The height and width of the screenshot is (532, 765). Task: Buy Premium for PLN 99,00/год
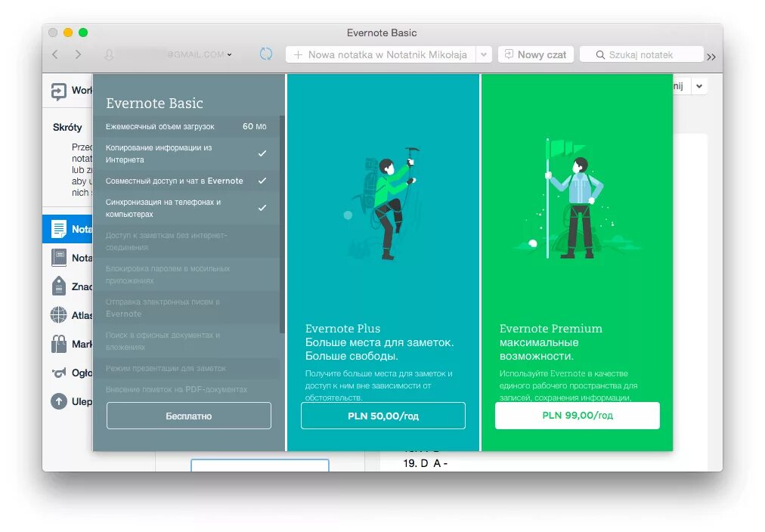[x=578, y=416]
